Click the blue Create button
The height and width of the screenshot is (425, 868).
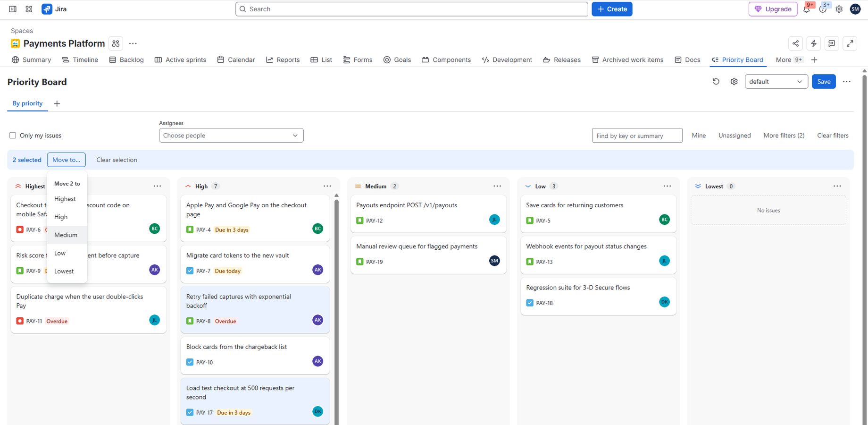[x=612, y=9]
